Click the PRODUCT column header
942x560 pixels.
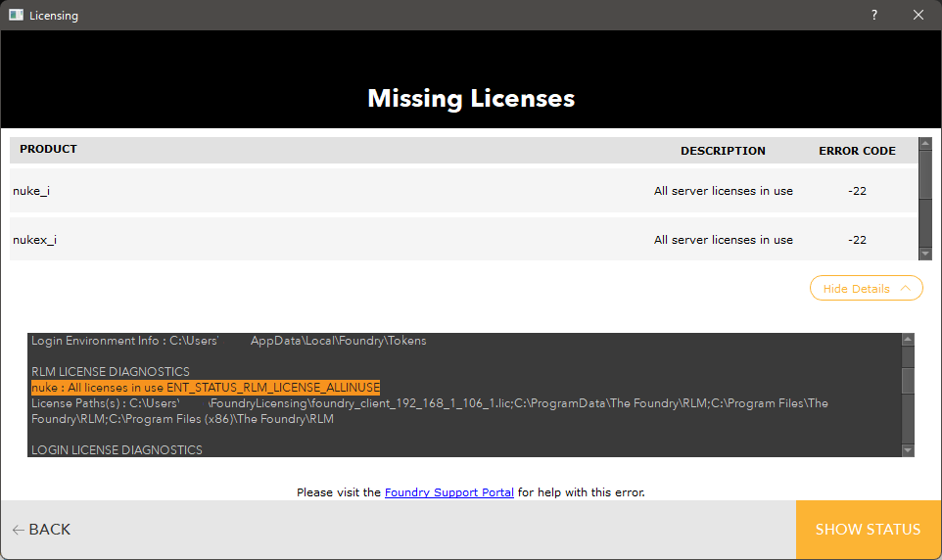[48, 149]
